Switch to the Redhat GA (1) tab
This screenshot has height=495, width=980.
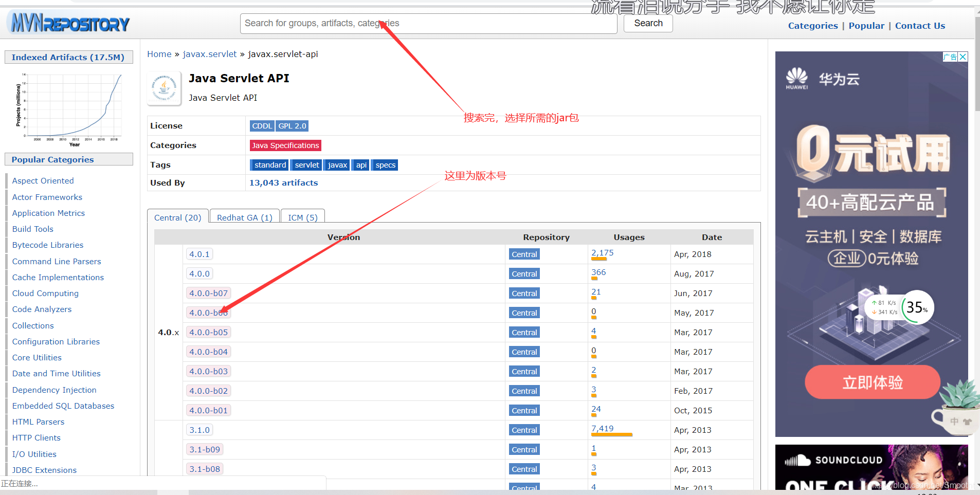(x=245, y=217)
